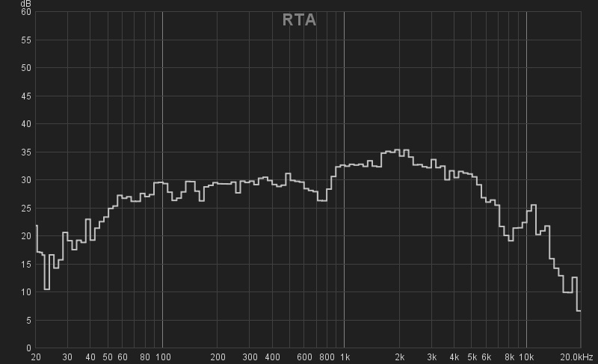
Task: Click the 6k frequency axis label
Action: [x=487, y=357]
